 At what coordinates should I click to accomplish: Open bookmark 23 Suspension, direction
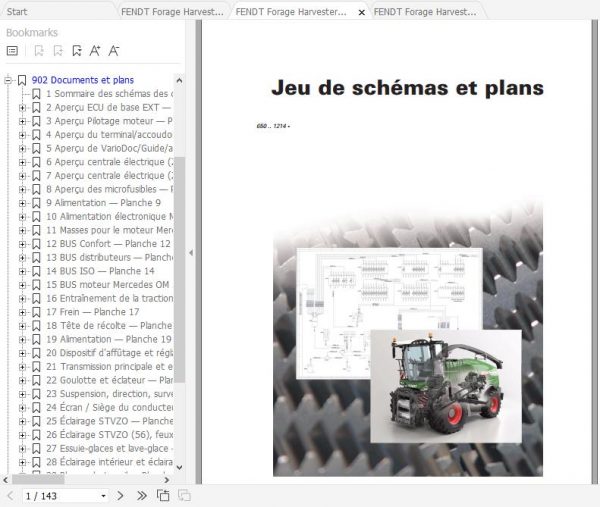tap(109, 394)
